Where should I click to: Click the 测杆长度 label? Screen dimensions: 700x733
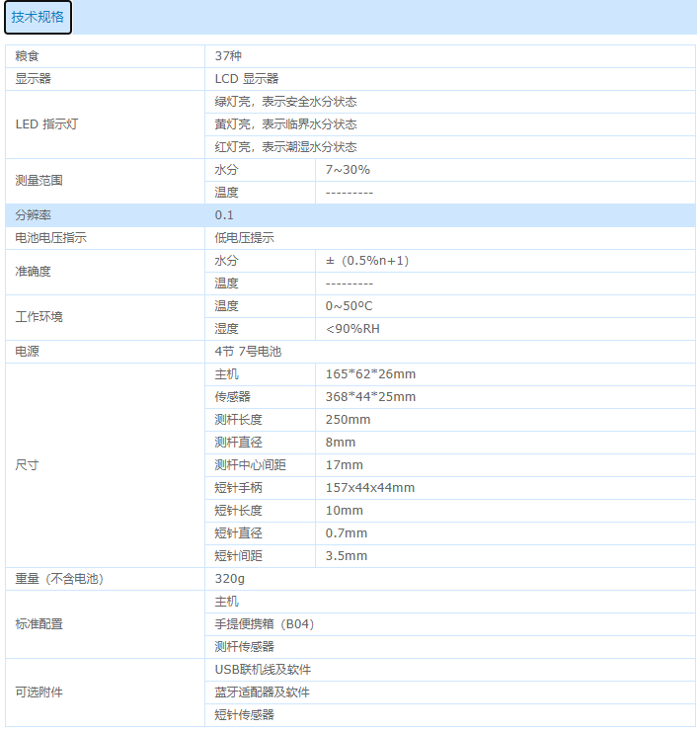(238, 420)
